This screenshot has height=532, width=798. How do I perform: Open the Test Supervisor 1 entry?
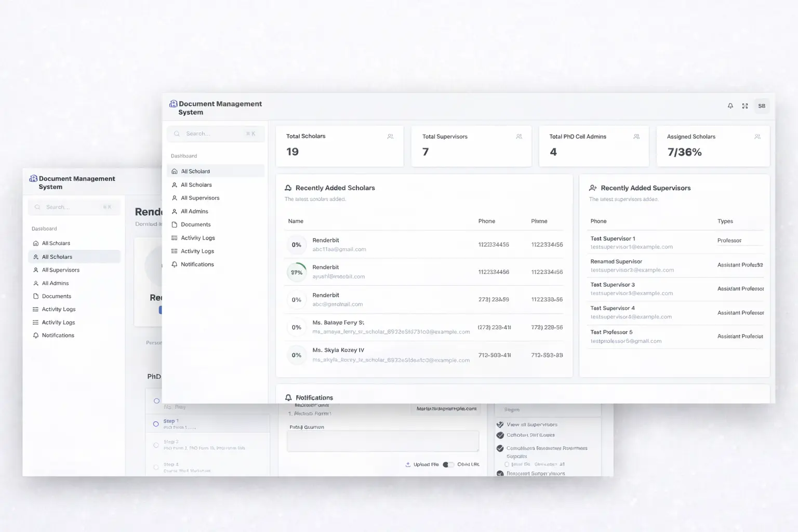coord(613,238)
